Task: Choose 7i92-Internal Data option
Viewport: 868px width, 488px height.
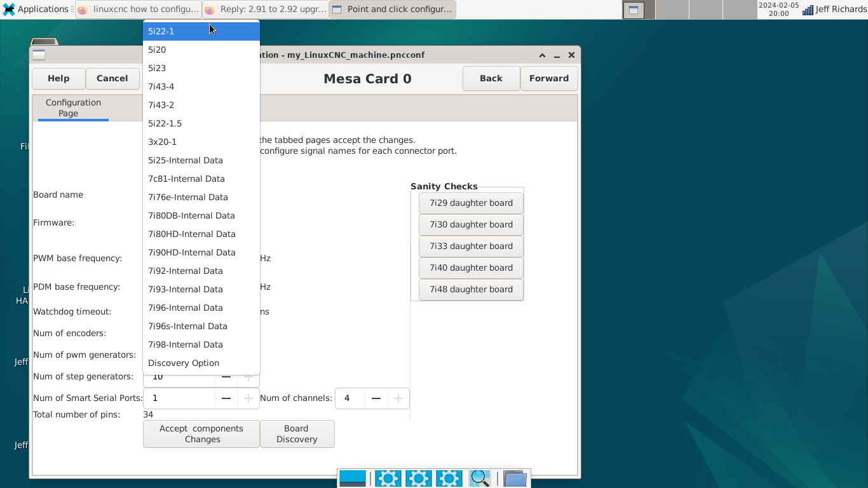Action: [201, 271]
